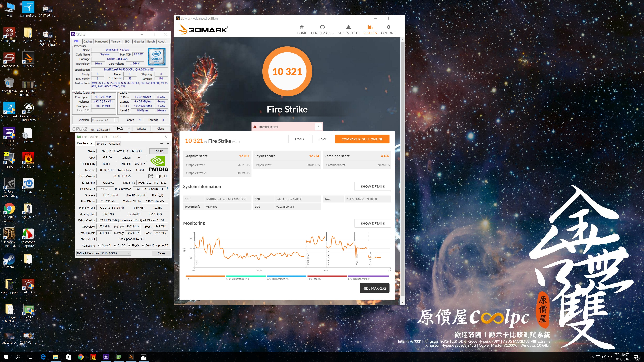Open the Steam desktop icon

click(x=9, y=261)
